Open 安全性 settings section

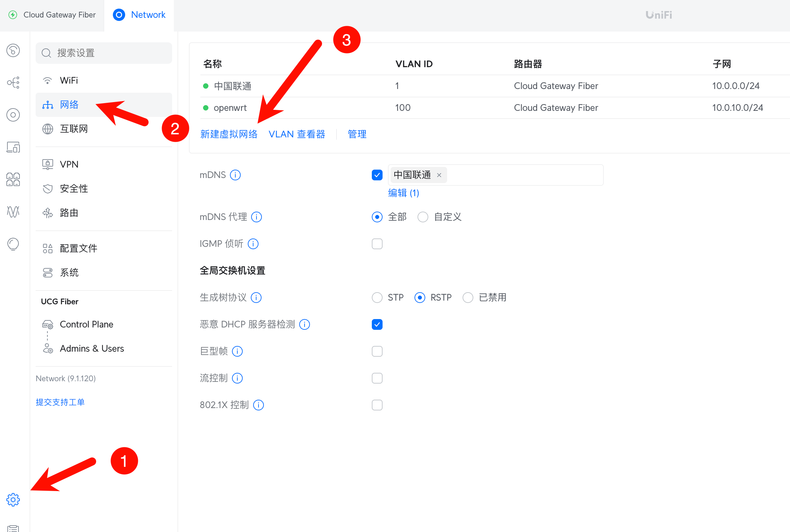pyautogui.click(x=104, y=189)
